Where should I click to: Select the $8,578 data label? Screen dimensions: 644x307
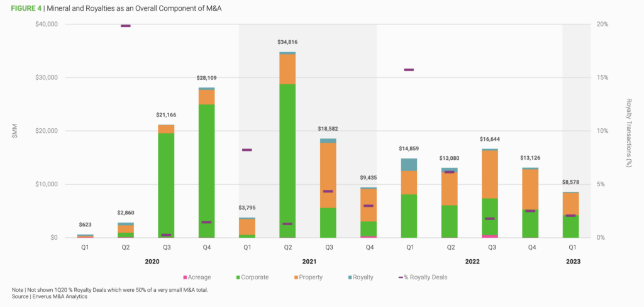(572, 182)
